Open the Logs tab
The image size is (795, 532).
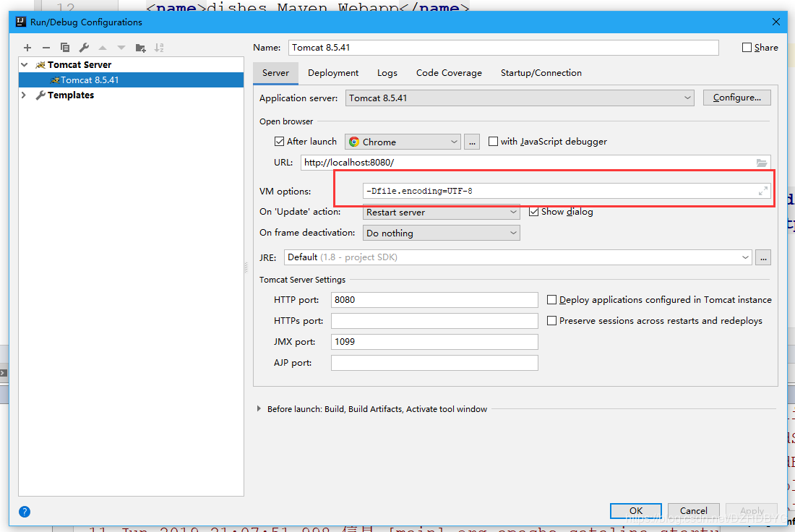(x=387, y=73)
